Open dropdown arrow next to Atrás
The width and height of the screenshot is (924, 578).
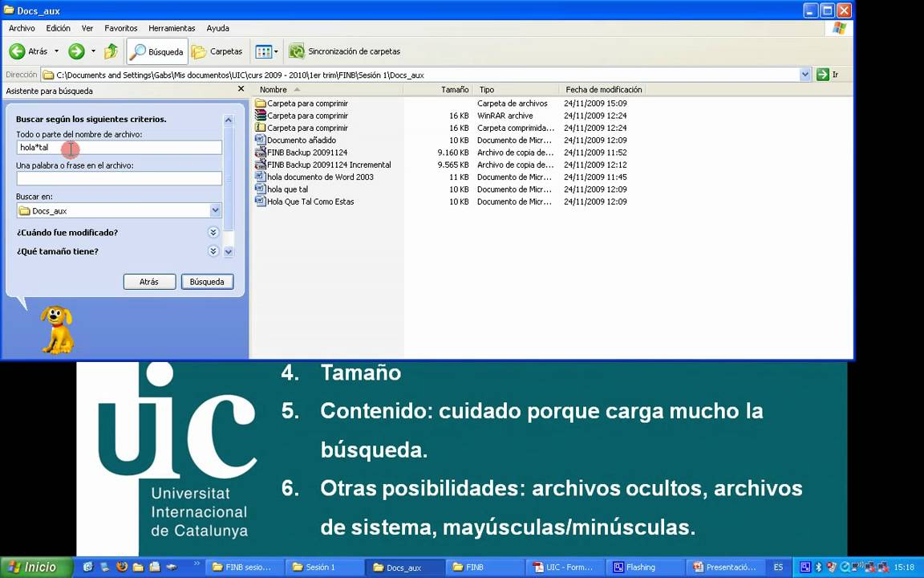57,52
